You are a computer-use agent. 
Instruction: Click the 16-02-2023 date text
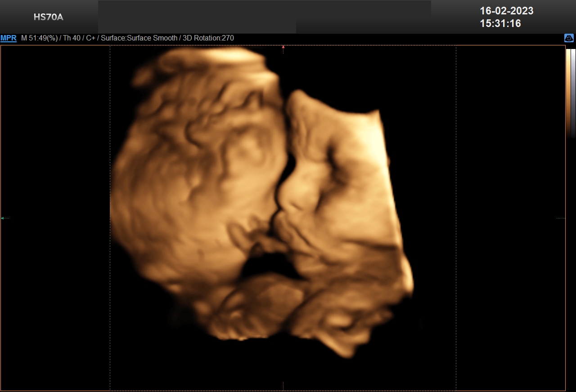pos(507,11)
